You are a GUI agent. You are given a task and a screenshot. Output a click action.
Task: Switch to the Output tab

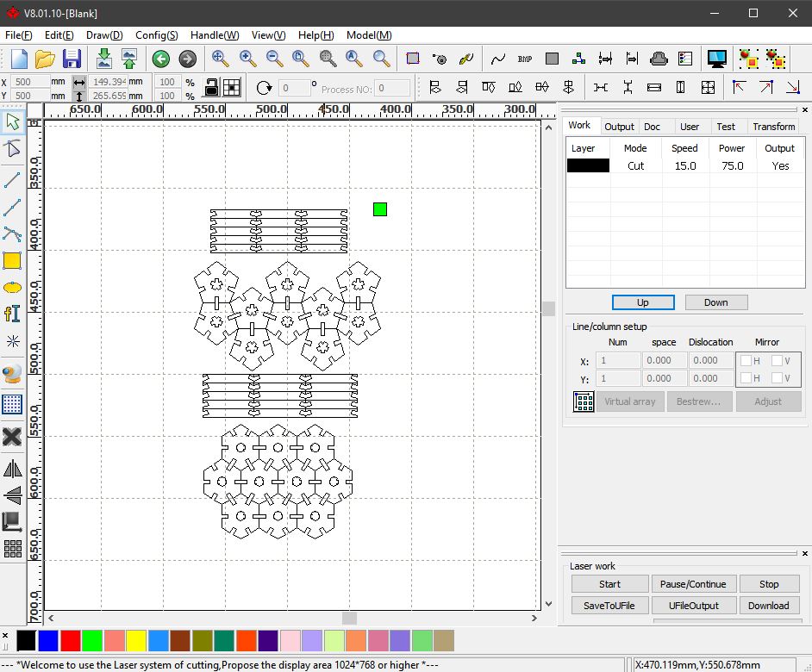coord(619,127)
